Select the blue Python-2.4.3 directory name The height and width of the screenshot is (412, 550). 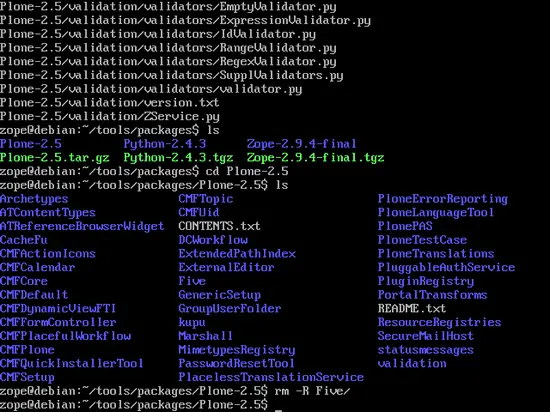(x=165, y=144)
